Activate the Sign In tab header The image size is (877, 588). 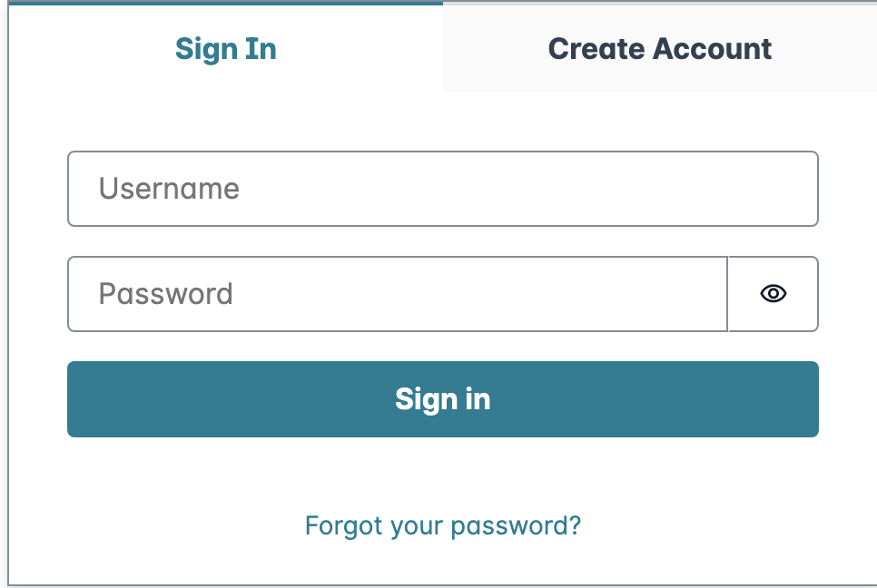(225, 49)
